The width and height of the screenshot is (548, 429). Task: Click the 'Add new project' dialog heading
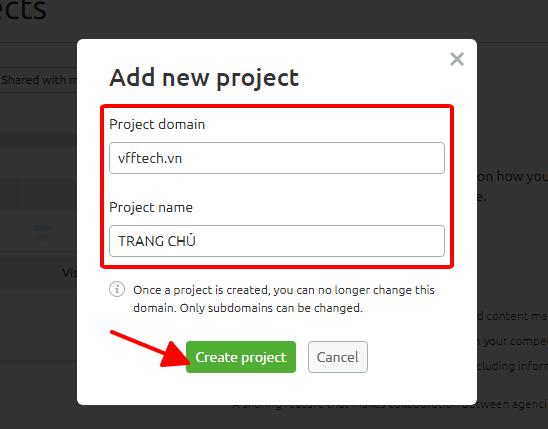point(204,78)
